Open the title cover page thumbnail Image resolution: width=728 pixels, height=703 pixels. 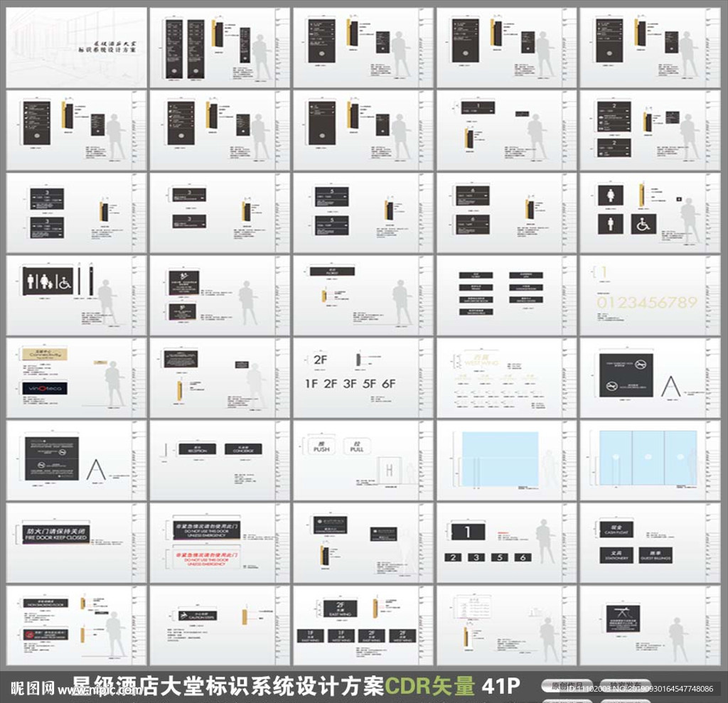click(76, 48)
